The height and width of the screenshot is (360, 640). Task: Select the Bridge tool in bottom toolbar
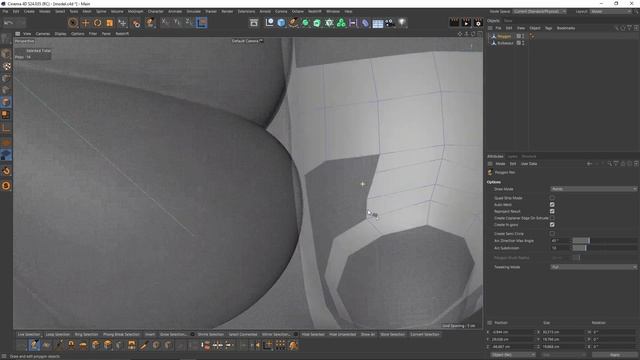coord(131,345)
